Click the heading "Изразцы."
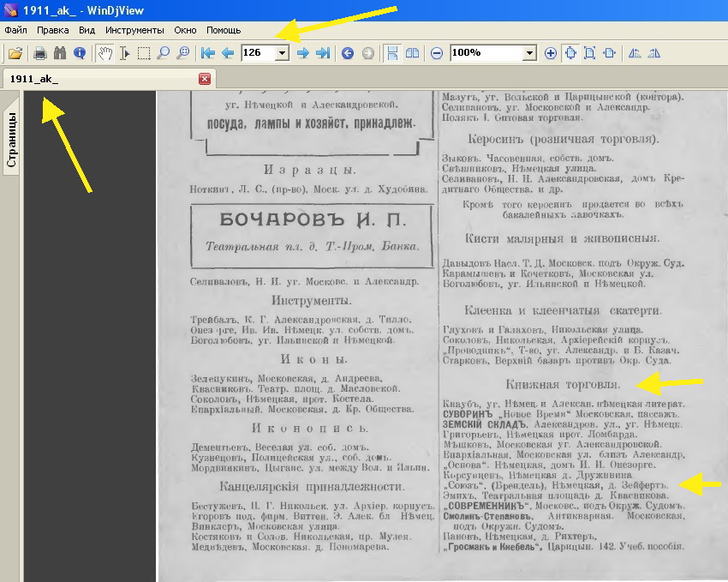The width and height of the screenshot is (728, 582). pos(310,170)
